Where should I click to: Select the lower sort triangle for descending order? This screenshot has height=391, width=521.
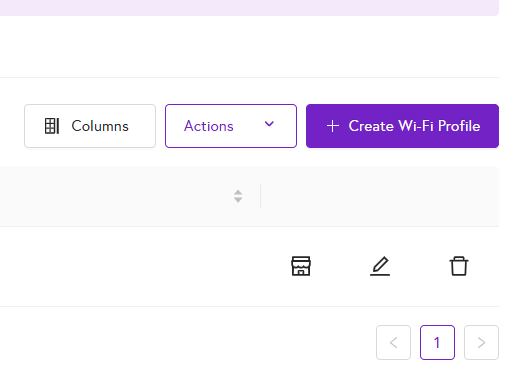pos(238,200)
